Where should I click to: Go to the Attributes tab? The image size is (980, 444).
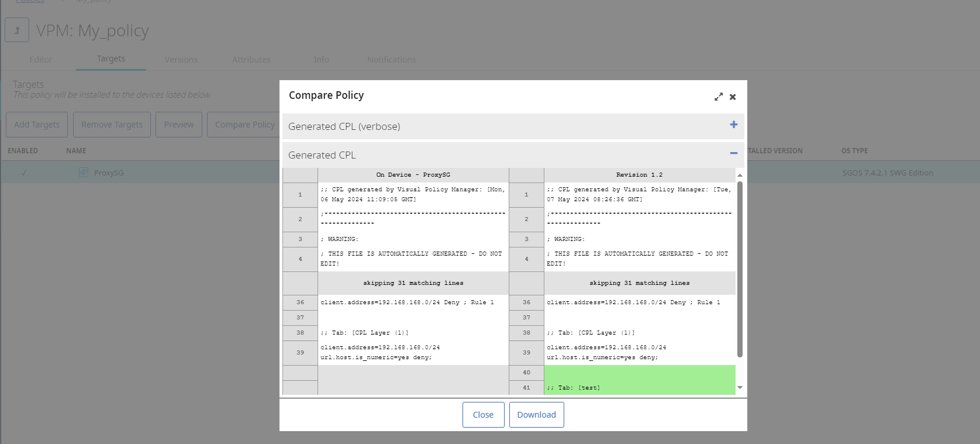(251, 60)
